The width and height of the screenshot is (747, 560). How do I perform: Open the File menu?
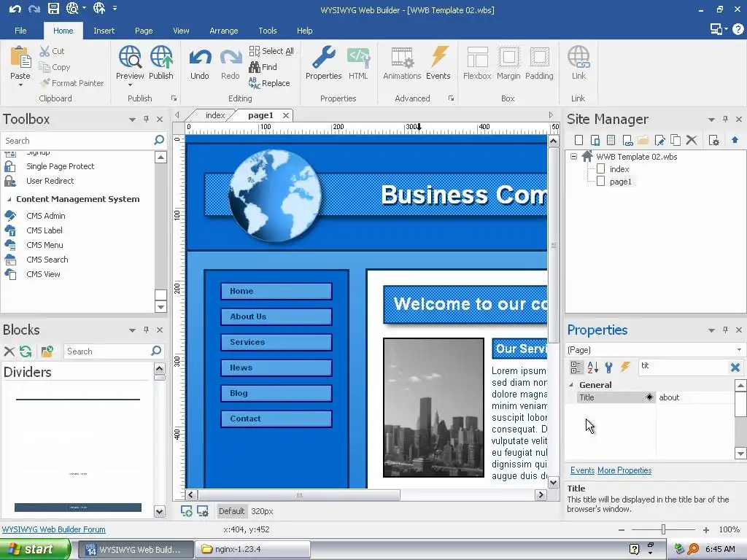(20, 31)
